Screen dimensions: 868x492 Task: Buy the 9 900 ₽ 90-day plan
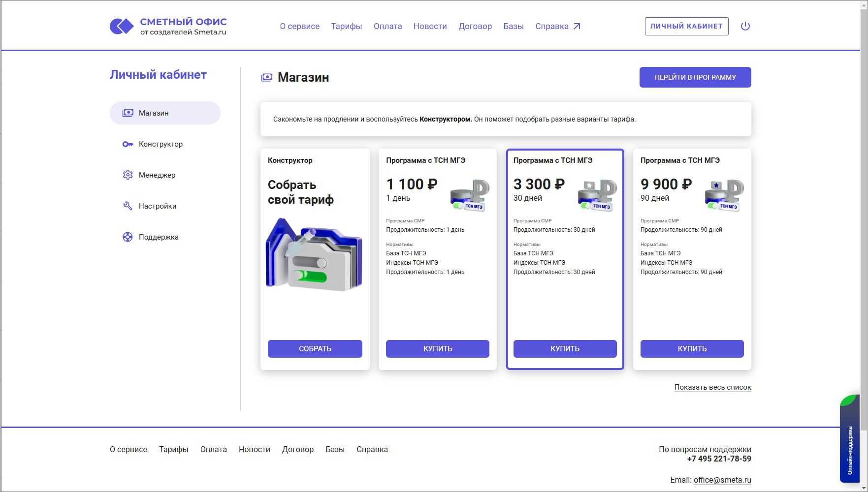(692, 349)
